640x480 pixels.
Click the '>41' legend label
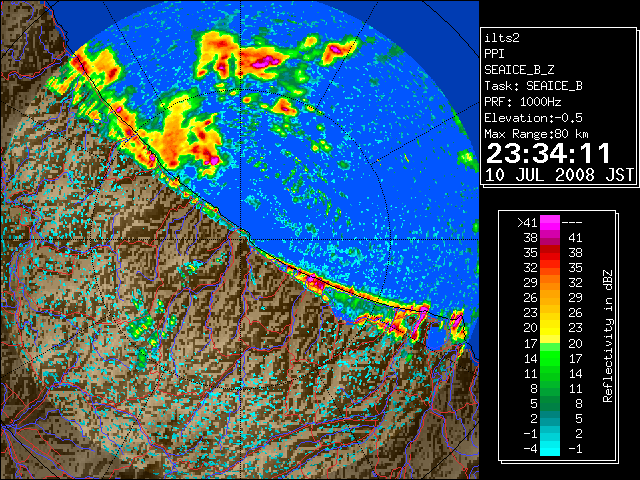[527, 222]
